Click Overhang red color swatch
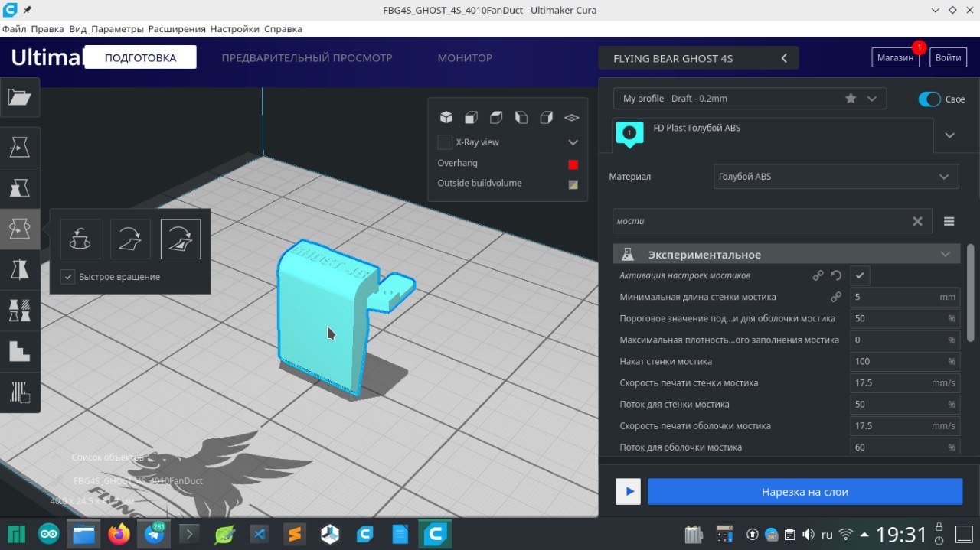 573,164
